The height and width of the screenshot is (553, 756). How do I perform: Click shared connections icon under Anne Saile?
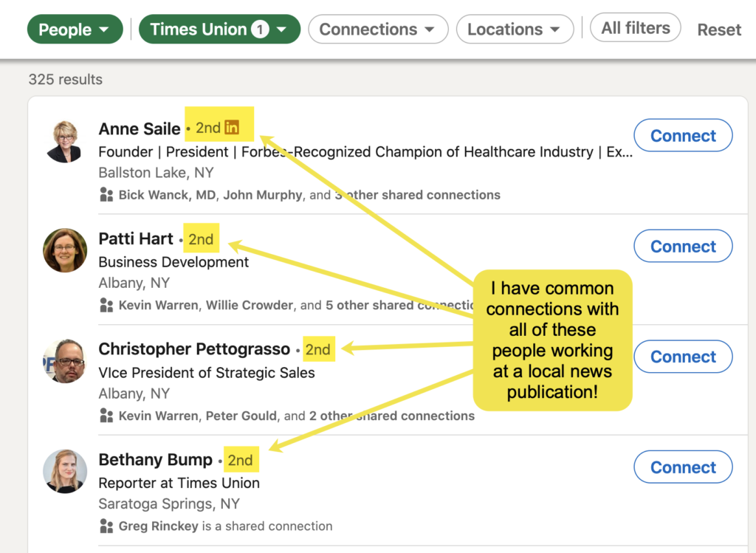click(106, 195)
